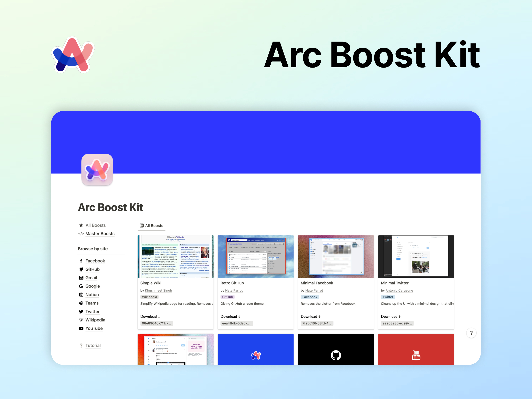Image resolution: width=532 pixels, height=399 pixels.
Task: Open the Minimal Facebook card thumbnail
Action: (x=336, y=257)
